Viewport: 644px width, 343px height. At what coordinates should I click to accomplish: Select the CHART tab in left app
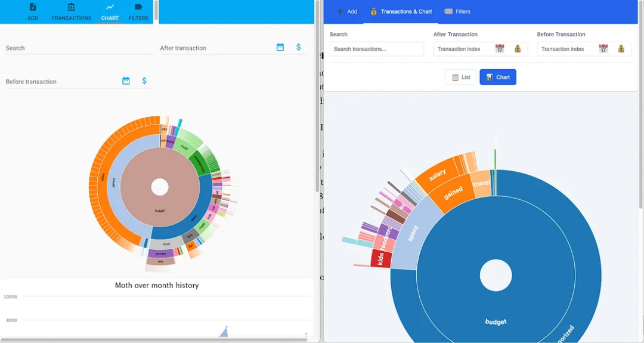pos(110,12)
